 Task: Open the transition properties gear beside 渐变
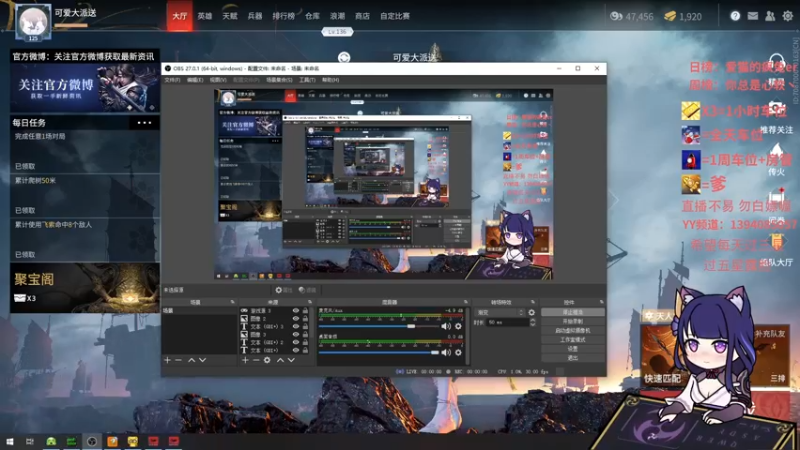click(x=532, y=312)
